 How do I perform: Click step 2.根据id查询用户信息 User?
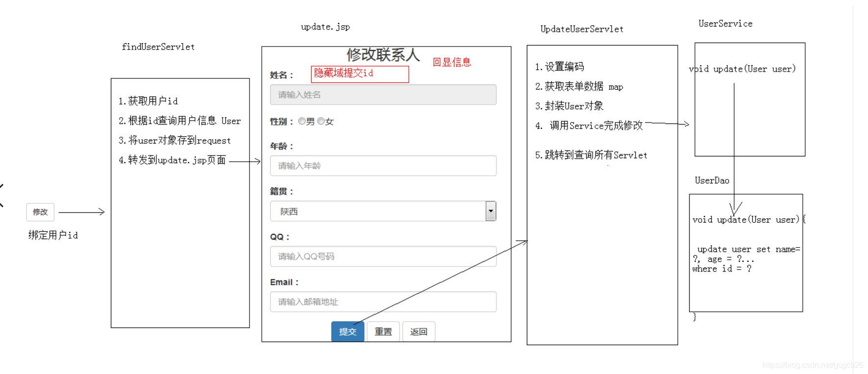(x=180, y=121)
